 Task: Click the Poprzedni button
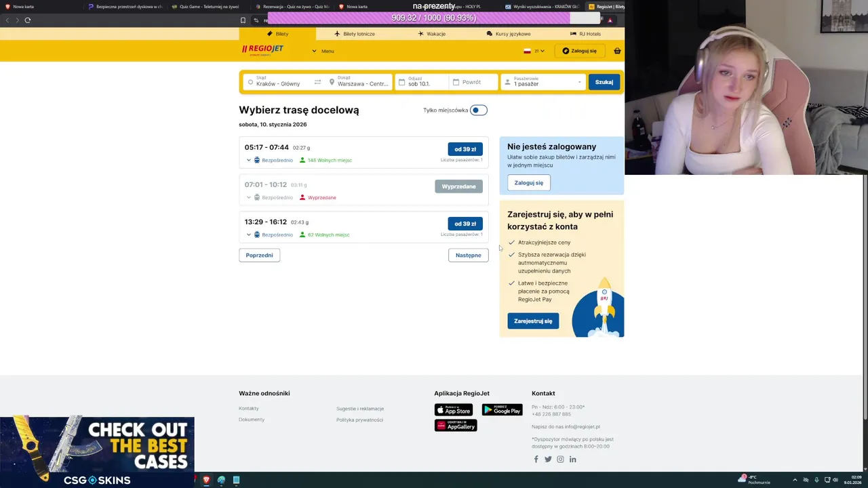(259, 256)
